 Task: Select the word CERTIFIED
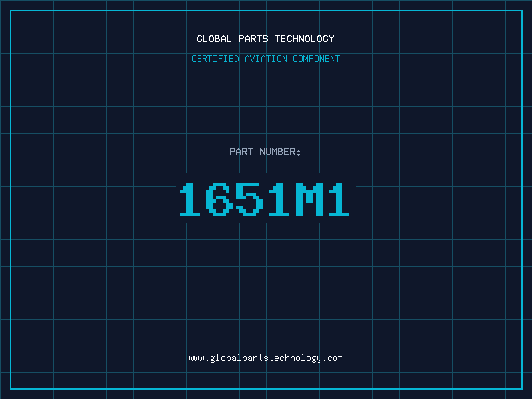click(x=215, y=59)
